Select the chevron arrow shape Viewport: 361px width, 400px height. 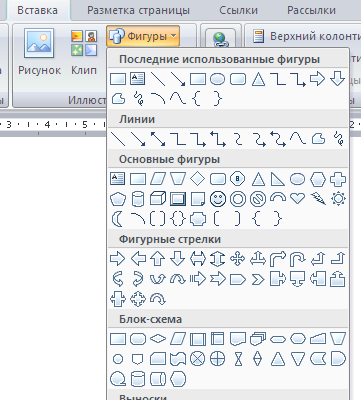pos(258,279)
